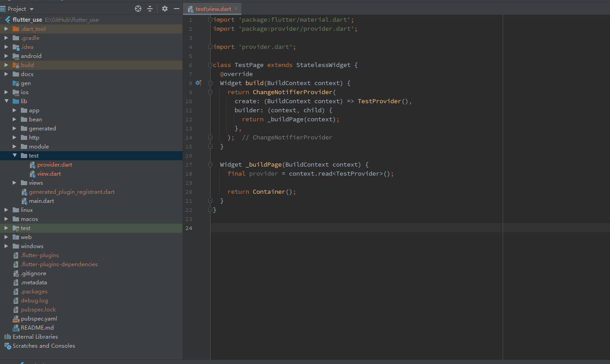Image resolution: width=610 pixels, height=364 pixels.
Task: Expand the .gradle folder
Action: tap(6, 38)
